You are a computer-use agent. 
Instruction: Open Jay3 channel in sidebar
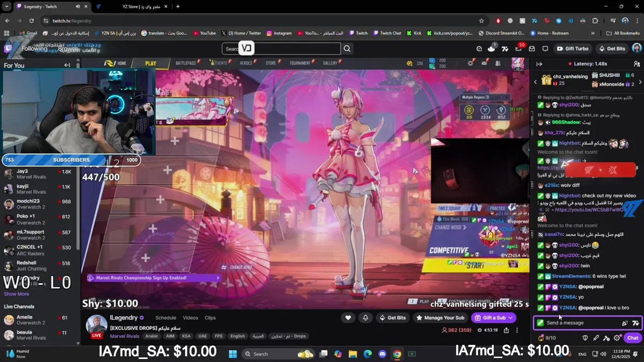coord(39,174)
